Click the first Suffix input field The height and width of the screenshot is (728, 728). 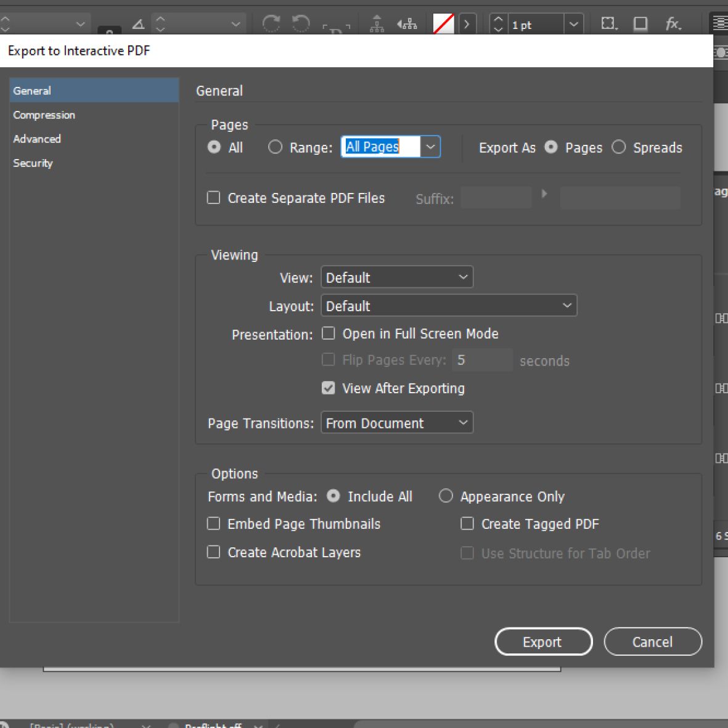(496, 198)
